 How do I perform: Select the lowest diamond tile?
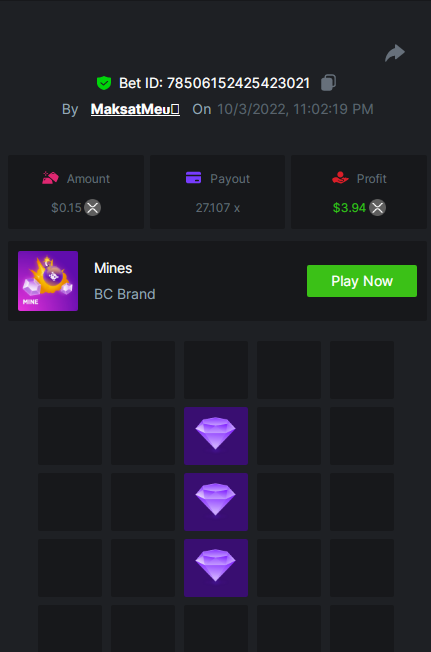[x=216, y=568]
